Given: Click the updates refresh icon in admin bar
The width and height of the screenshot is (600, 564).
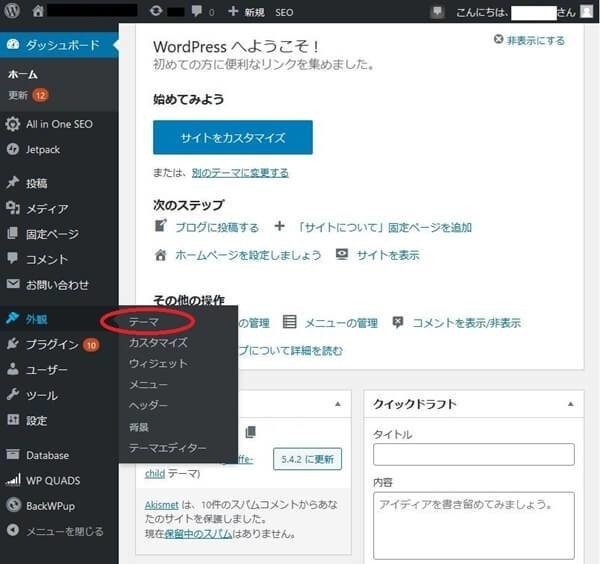Looking at the screenshot, I should (x=156, y=11).
